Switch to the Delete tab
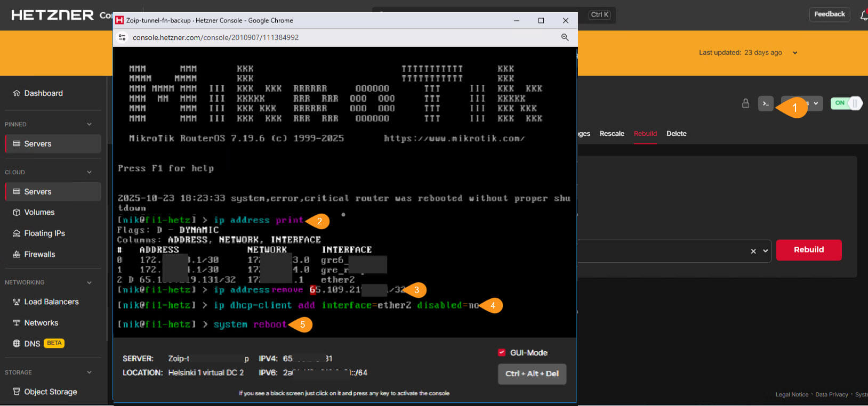Viewport: 868px width, 406px height. click(x=676, y=134)
